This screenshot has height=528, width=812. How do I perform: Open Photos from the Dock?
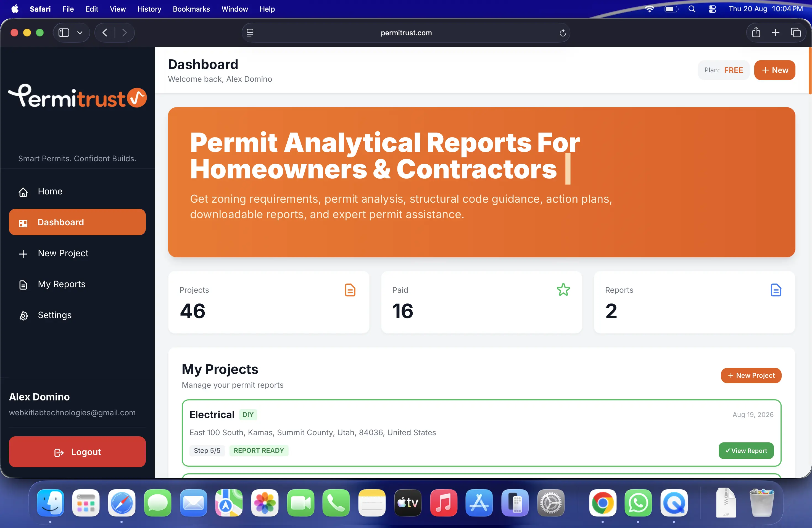coord(265,503)
